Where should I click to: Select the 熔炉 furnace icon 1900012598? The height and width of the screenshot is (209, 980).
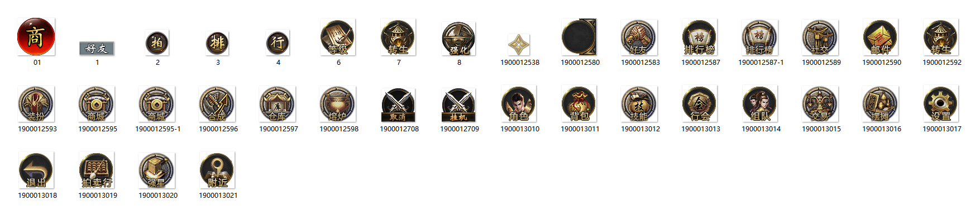(338, 104)
